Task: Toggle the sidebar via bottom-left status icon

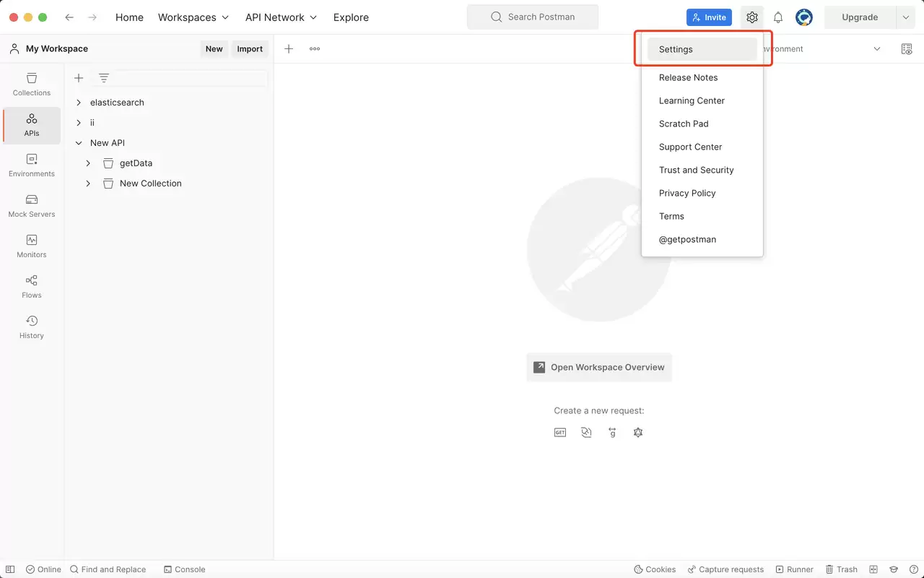Action: tap(10, 569)
